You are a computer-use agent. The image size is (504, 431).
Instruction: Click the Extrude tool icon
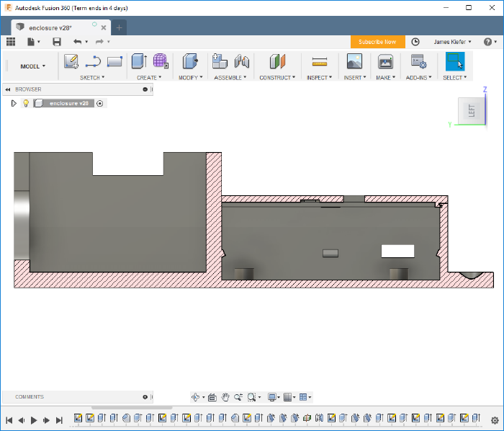click(140, 61)
